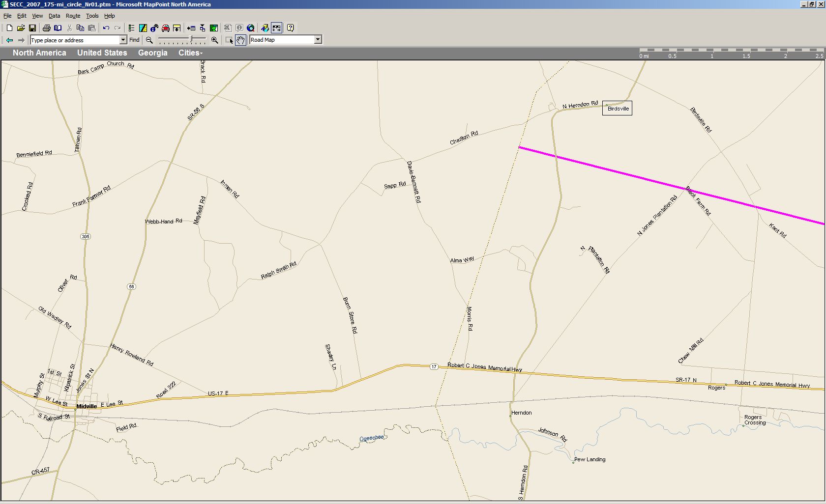Viewport: 826px width, 504px height.
Task: Click the Find button
Action: (x=134, y=40)
